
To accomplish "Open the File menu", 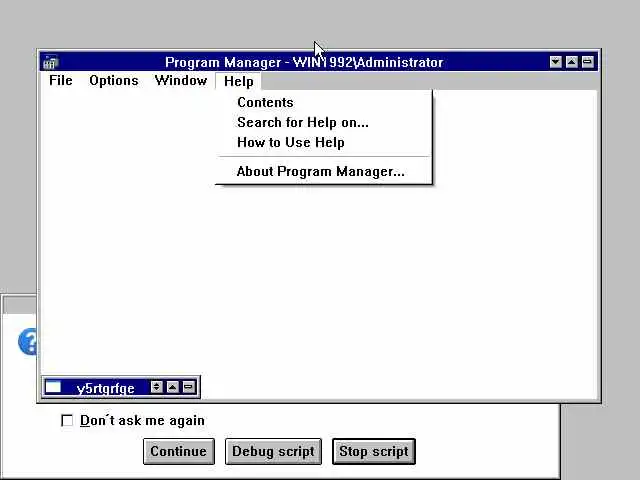I will [x=61, y=80].
